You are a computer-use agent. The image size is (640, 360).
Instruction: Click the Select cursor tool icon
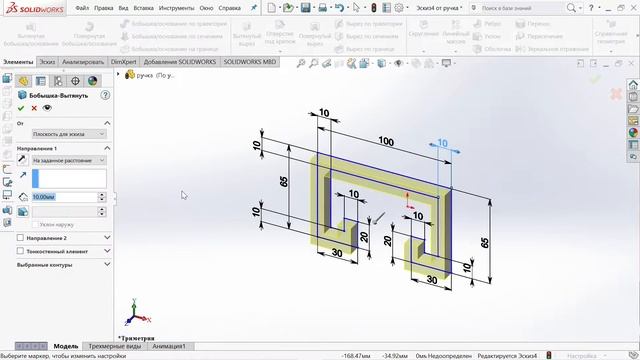[x=356, y=8]
